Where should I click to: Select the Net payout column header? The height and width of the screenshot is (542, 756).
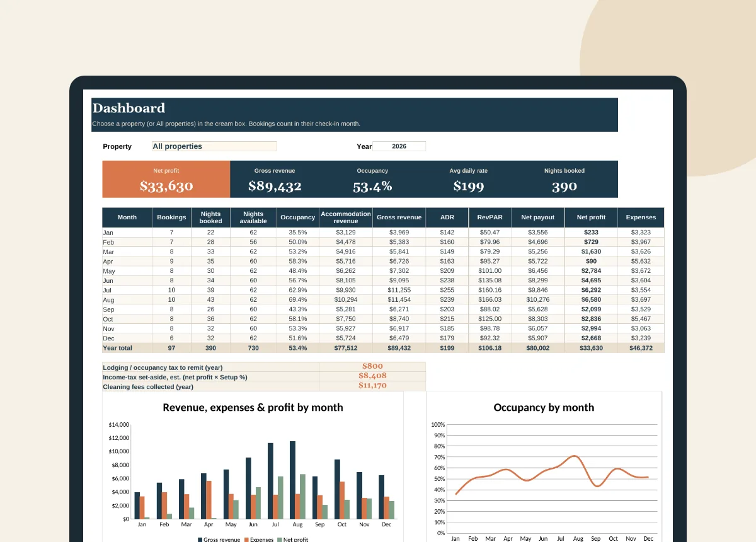point(538,217)
